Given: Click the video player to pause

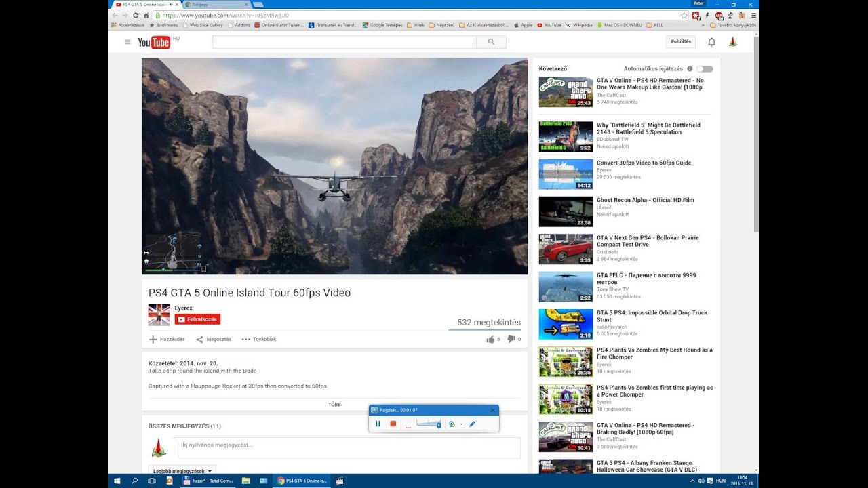Looking at the screenshot, I should (334, 166).
